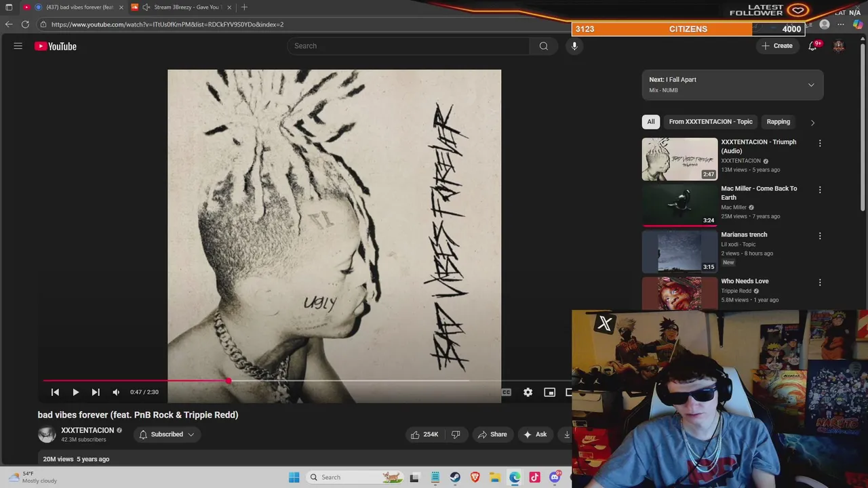Click the video progress bar scrubber
This screenshot has width=868, height=488.
coord(229,381)
